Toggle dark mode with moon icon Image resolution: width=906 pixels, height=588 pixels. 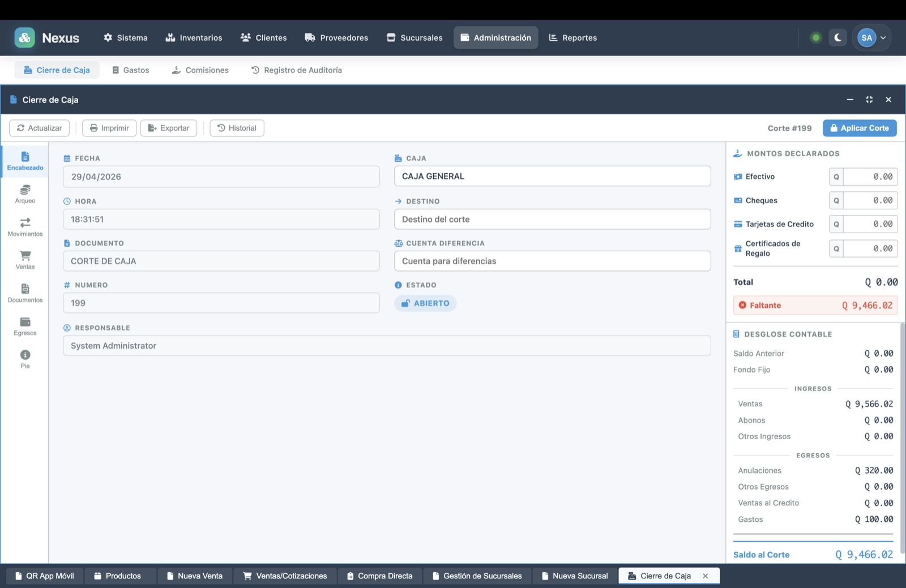[x=837, y=38]
